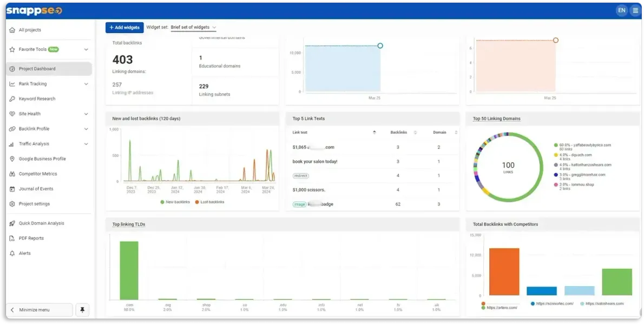Image resolution: width=644 pixels, height=324 pixels.
Task: Click the Add widgets button
Action: [x=124, y=28]
